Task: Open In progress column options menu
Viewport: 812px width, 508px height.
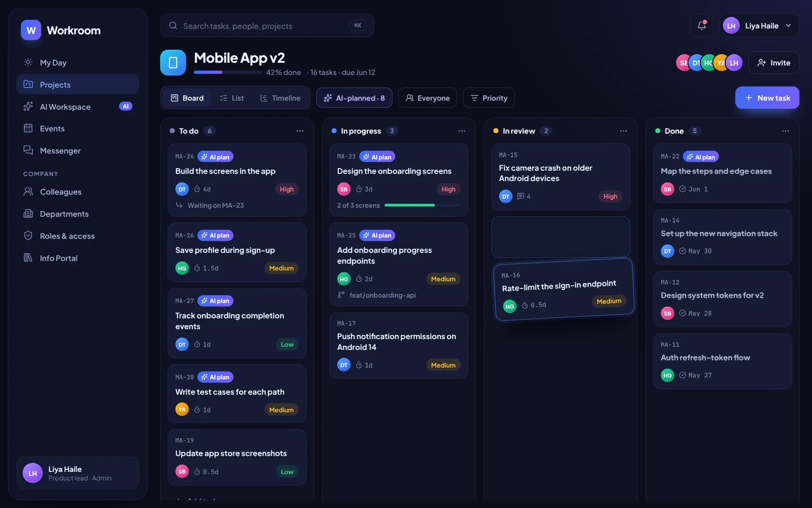Action: (x=461, y=131)
